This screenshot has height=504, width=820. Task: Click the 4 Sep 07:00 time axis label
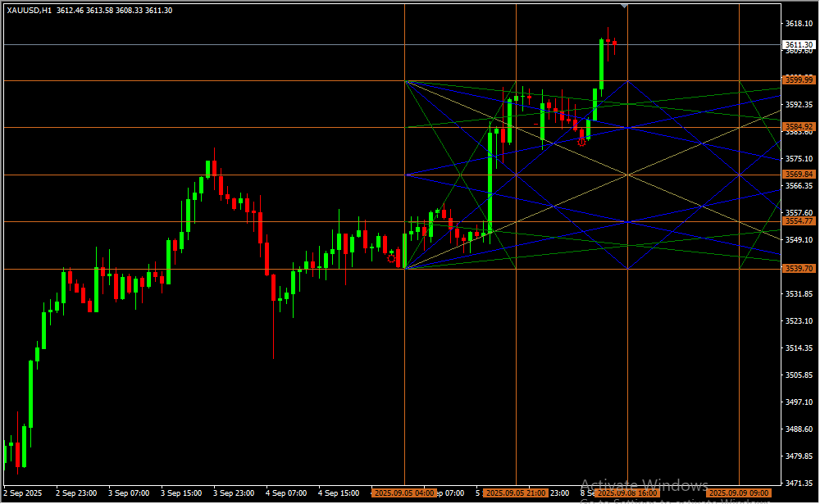286,493
